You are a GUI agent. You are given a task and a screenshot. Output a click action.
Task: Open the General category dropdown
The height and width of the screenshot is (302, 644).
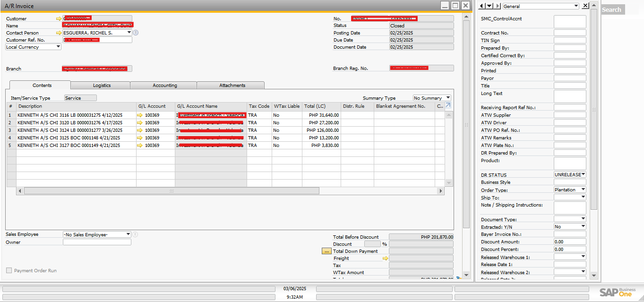click(x=576, y=6)
